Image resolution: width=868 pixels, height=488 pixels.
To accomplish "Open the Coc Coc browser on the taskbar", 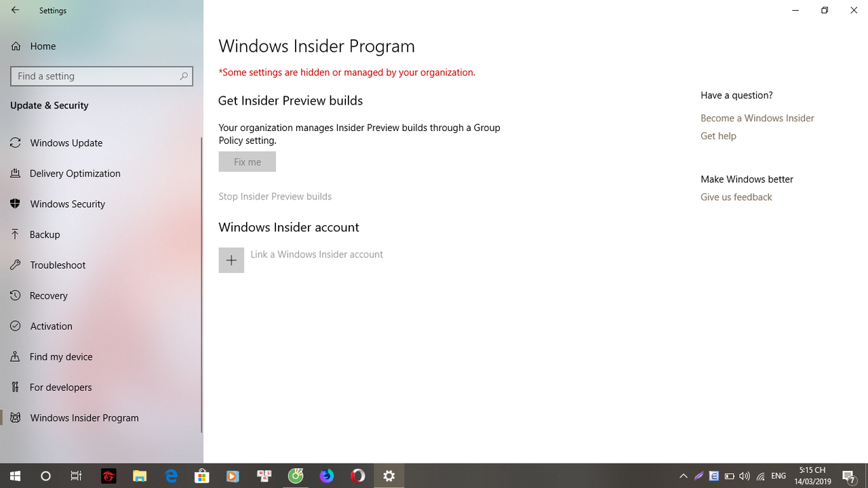I will click(x=295, y=476).
